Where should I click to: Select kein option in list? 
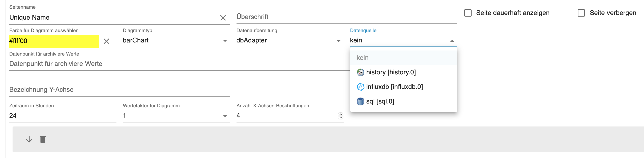pyautogui.click(x=404, y=58)
